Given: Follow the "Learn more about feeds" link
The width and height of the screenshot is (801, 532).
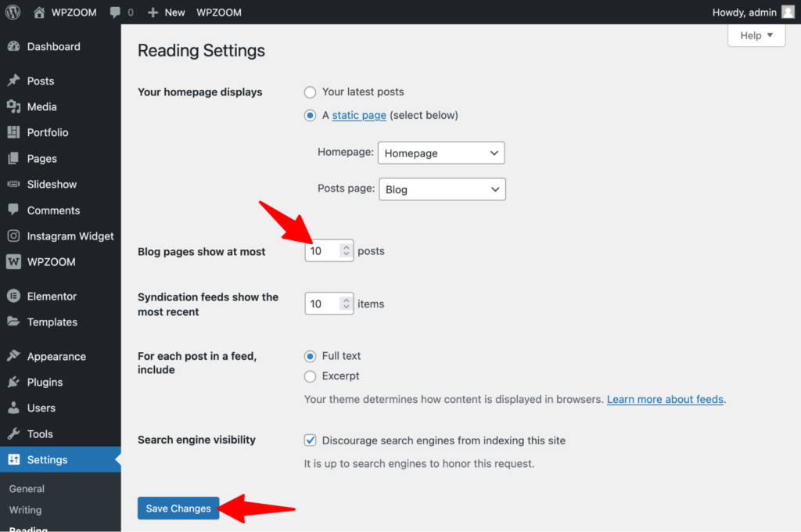Looking at the screenshot, I should coord(666,399).
